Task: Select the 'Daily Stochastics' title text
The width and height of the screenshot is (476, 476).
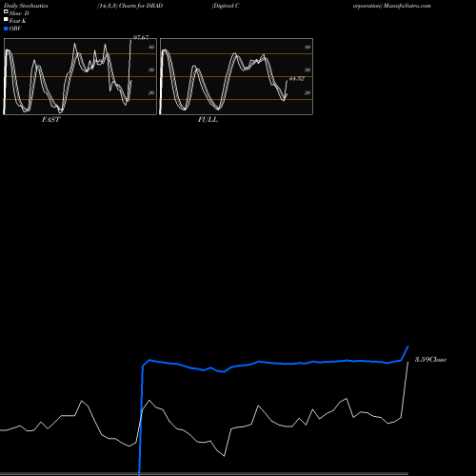Action: click(26, 6)
